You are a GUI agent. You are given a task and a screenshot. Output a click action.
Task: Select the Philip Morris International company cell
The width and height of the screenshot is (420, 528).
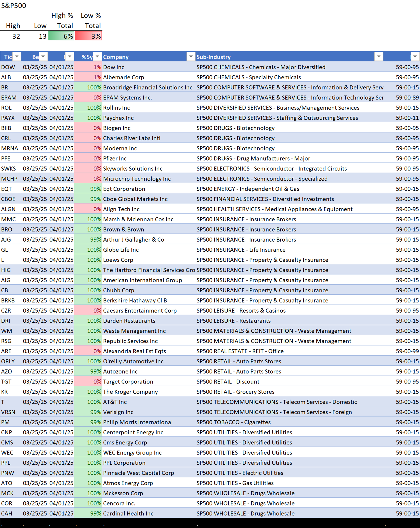tap(138, 422)
